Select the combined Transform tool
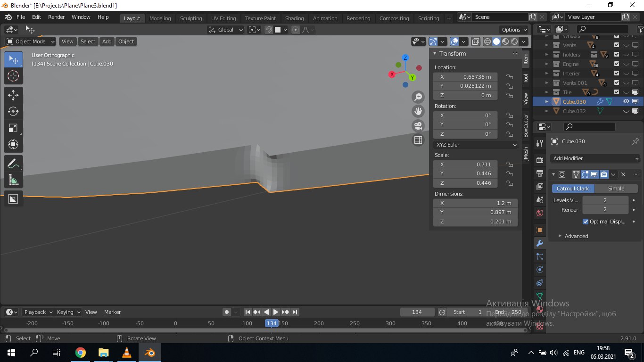 pos(13,144)
